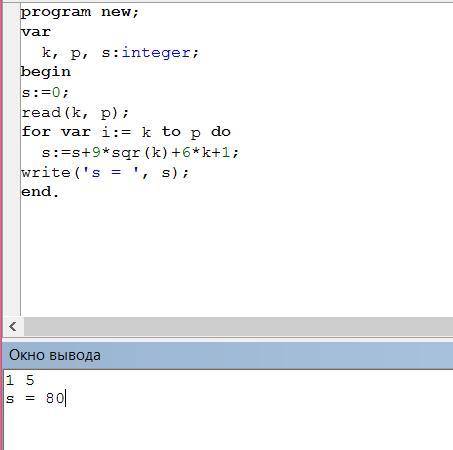
Task: Click the 'for' keyword in loop line
Action: (x=36, y=132)
